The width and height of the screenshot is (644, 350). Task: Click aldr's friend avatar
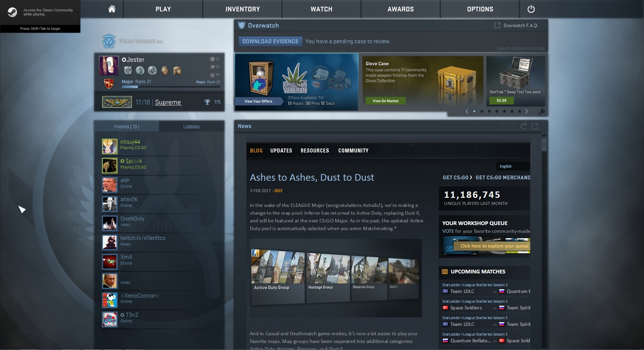110,185
